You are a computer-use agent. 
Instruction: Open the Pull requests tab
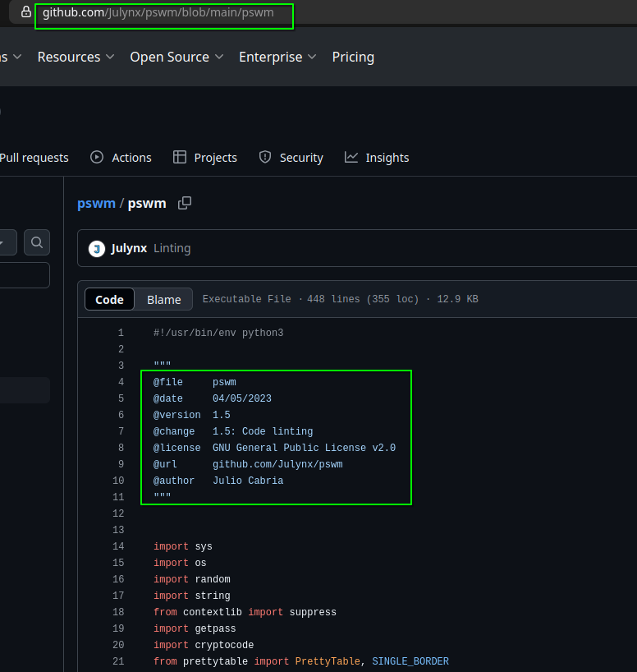click(x=34, y=158)
